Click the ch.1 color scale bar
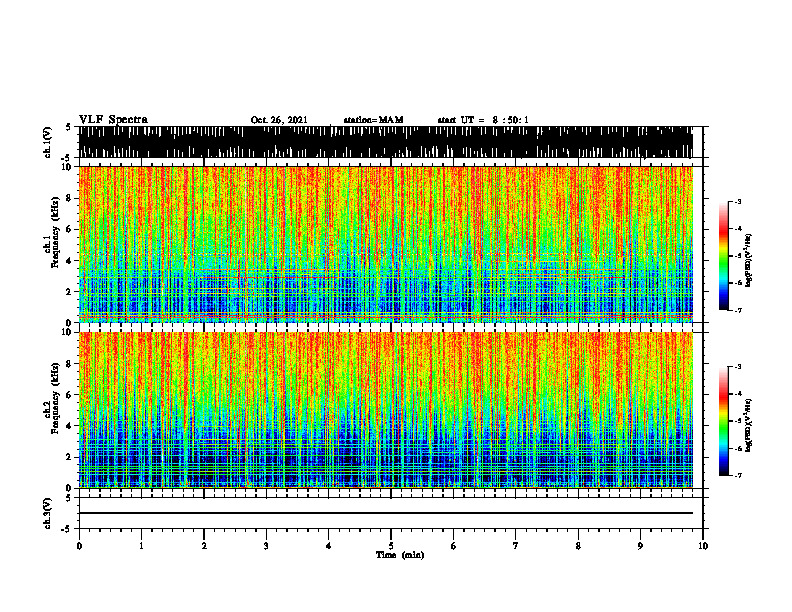 click(724, 256)
